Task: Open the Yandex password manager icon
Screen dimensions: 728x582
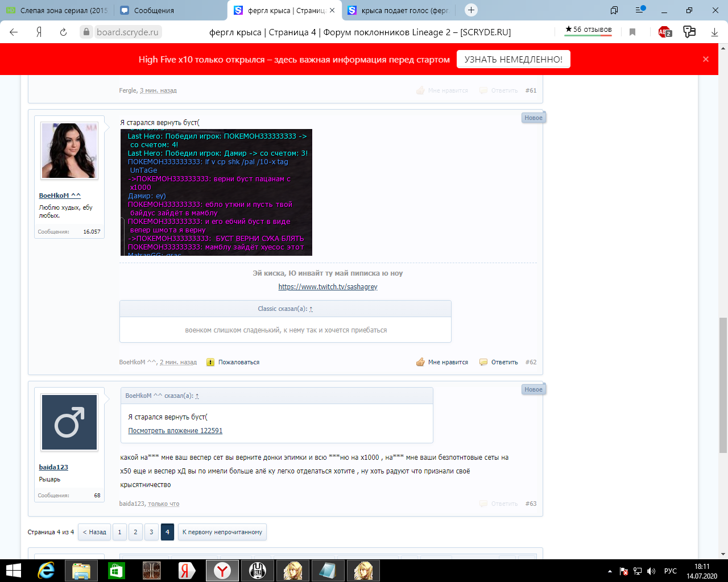Action: click(689, 32)
